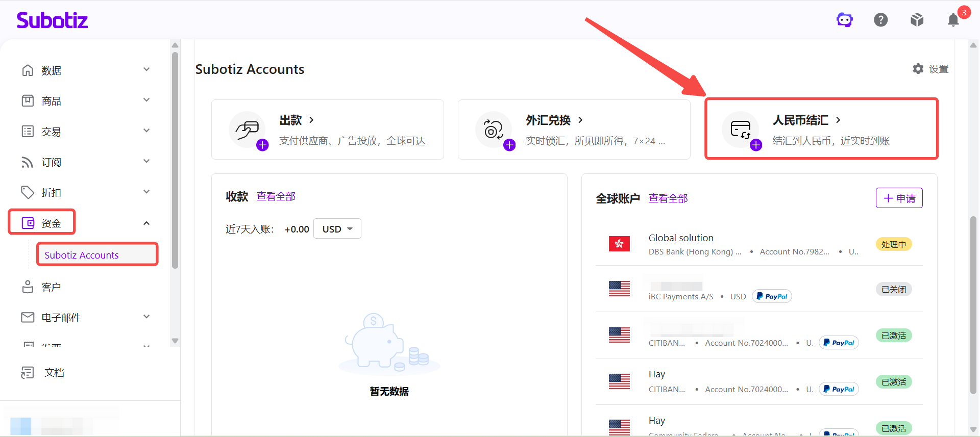The height and width of the screenshot is (437, 980).
Task: Click the US flag on iBC Payments row
Action: (619, 289)
